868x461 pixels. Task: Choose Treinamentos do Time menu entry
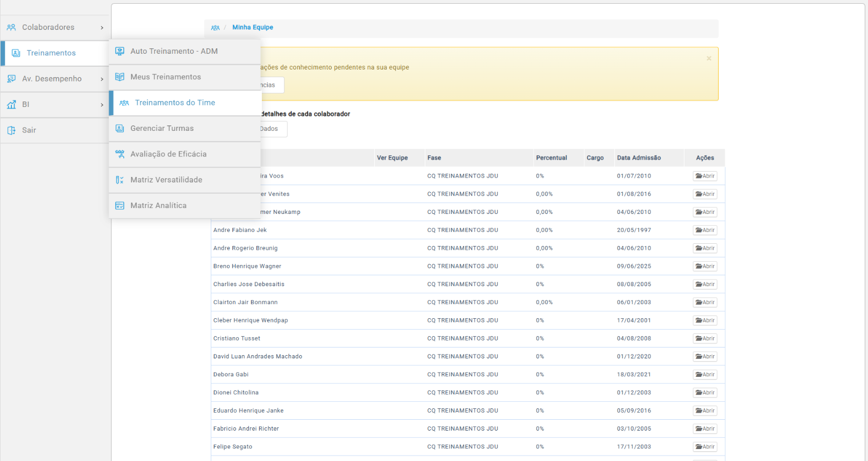tap(175, 103)
